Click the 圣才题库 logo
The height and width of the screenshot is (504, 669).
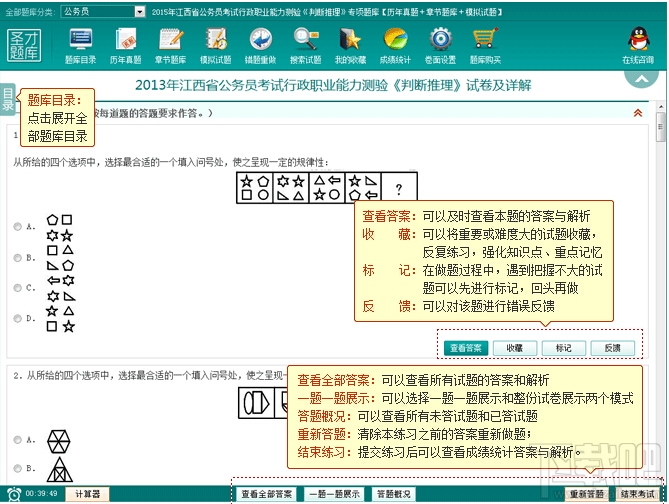tap(24, 46)
